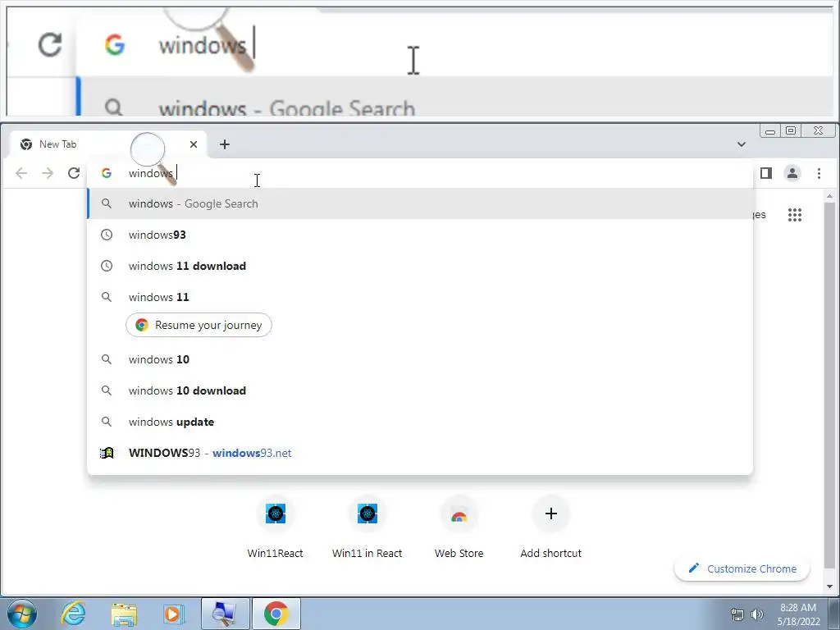The width and height of the screenshot is (840, 630).
Task: Choose 'windows 11' suggestion
Action: [x=420, y=297]
